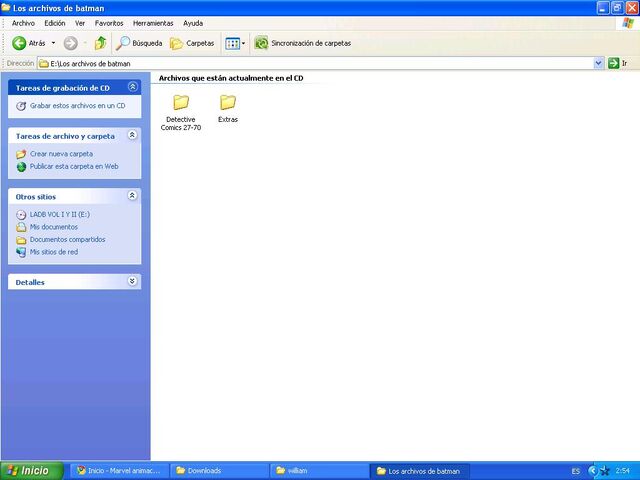Viewport: 640px width, 480px height.
Task: Open the Edición menu
Action: coord(55,23)
